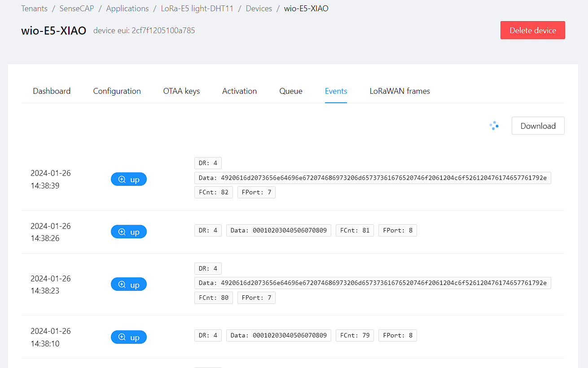Click the Data payload tag of the 14:38:39 event
The height and width of the screenshot is (368, 588).
[x=373, y=178]
